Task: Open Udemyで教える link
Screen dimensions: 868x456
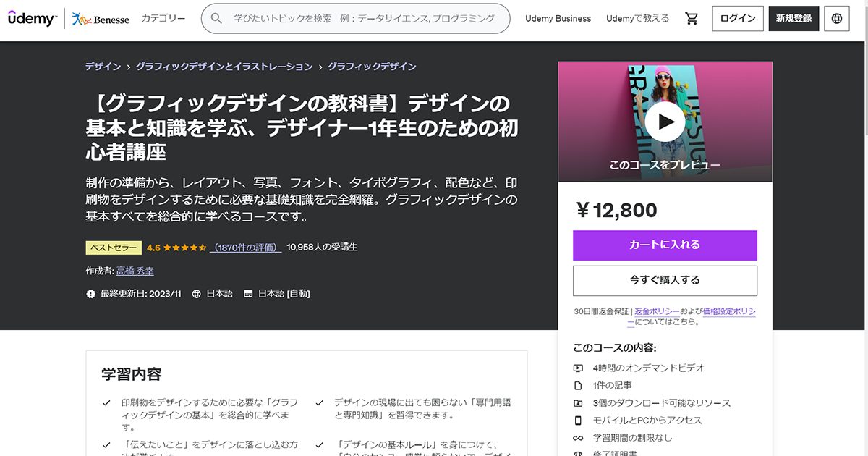Action: click(x=637, y=19)
